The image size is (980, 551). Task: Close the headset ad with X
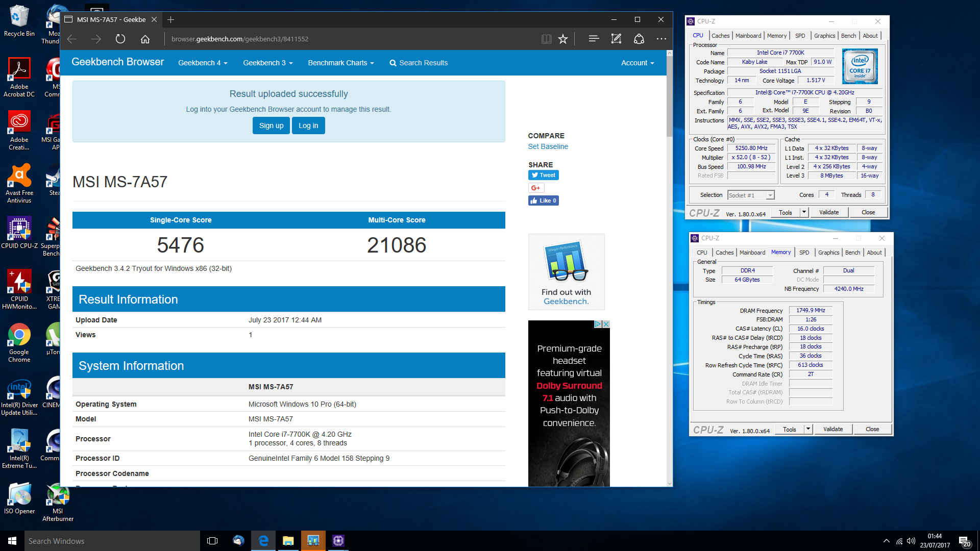click(x=606, y=324)
